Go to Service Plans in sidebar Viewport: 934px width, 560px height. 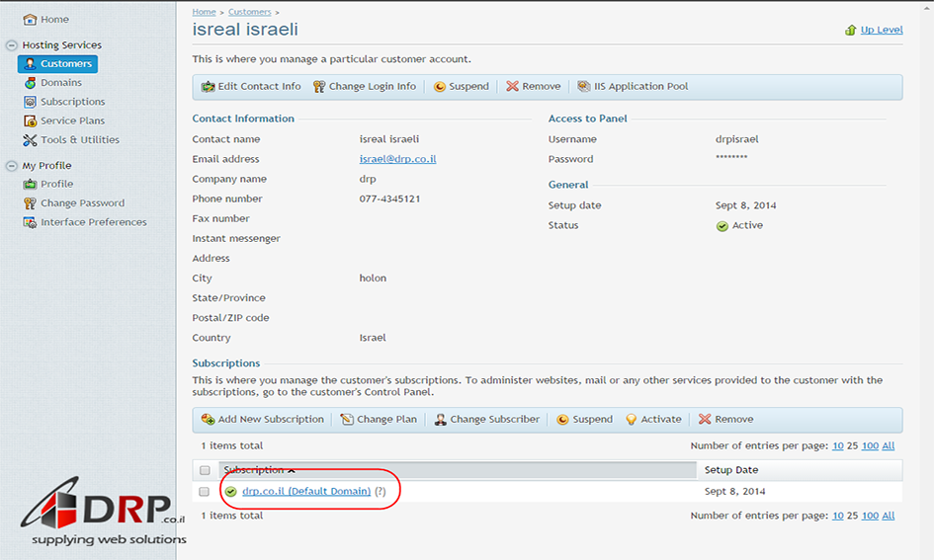point(72,120)
